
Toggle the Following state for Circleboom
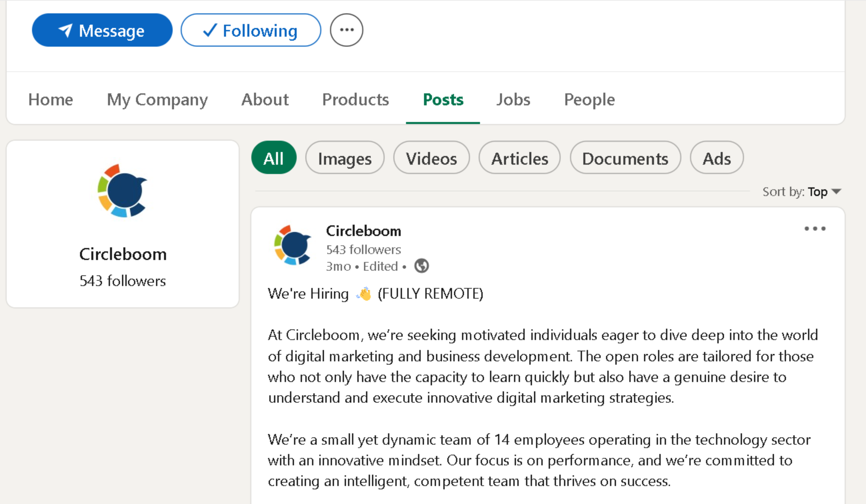click(x=251, y=30)
